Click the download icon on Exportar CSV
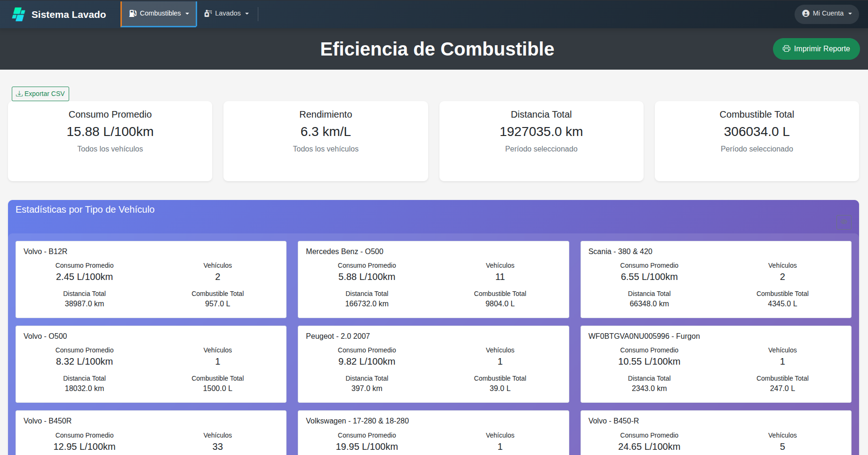 pos(19,94)
